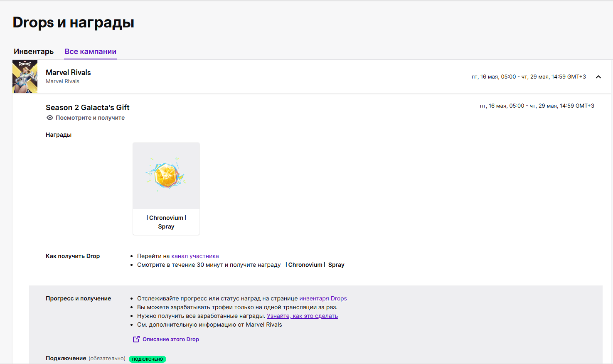Viewport: 613px width, 364px height.
Task: Click the Смотрите в течение 30 минут line
Action: 241,265
